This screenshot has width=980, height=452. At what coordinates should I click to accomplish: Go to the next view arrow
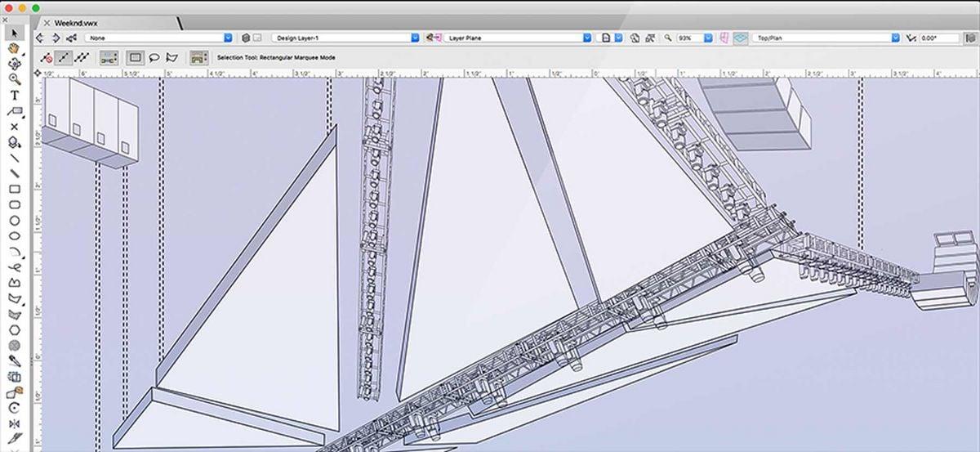coord(56,38)
